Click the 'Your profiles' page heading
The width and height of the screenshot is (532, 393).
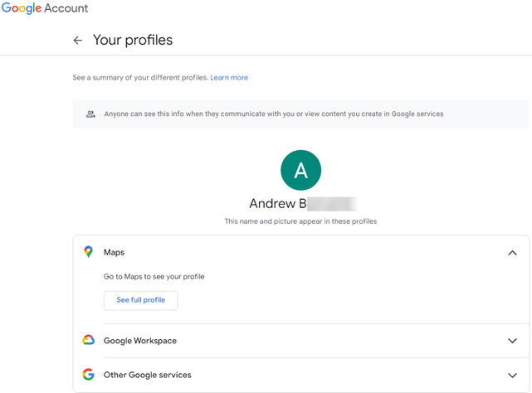(x=133, y=40)
